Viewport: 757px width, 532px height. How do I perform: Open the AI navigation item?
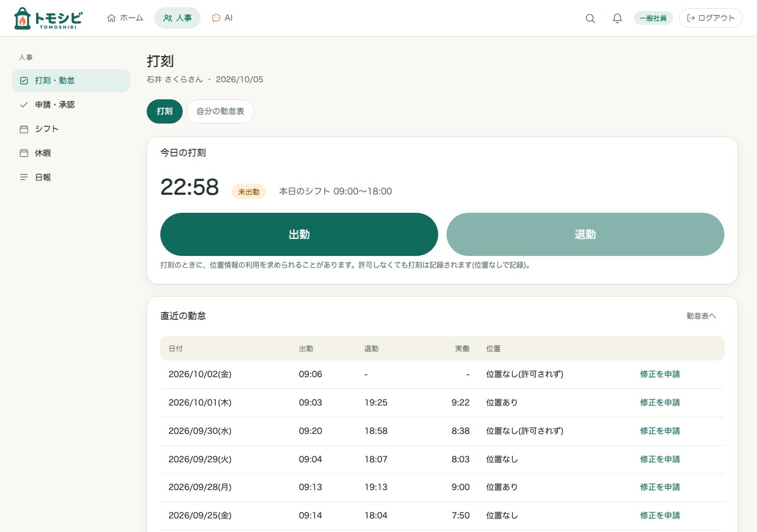coord(222,18)
